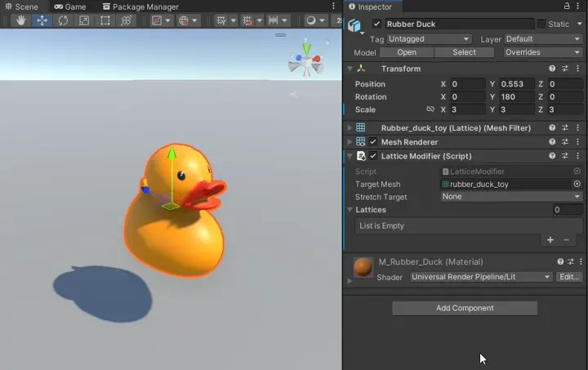This screenshot has width=588, height=370.
Task: Collapse the Lattices list
Action: click(x=350, y=210)
